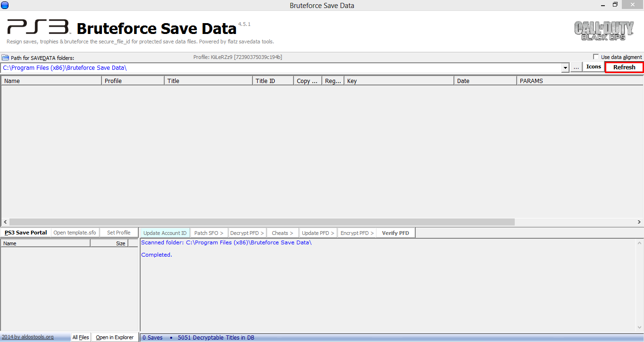The height and width of the screenshot is (342, 644).
Task: Click the version number 4.5.1
Action: pos(244,24)
